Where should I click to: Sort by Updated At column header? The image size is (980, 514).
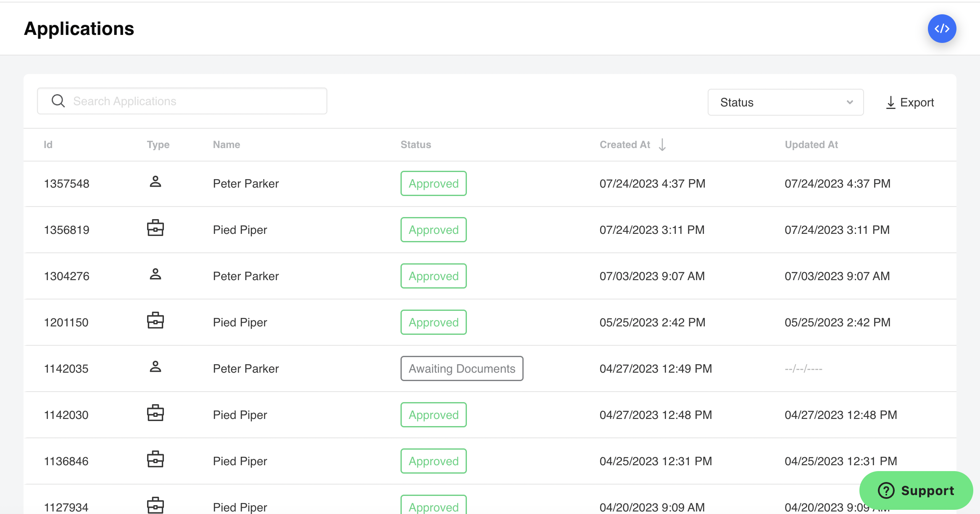point(811,145)
